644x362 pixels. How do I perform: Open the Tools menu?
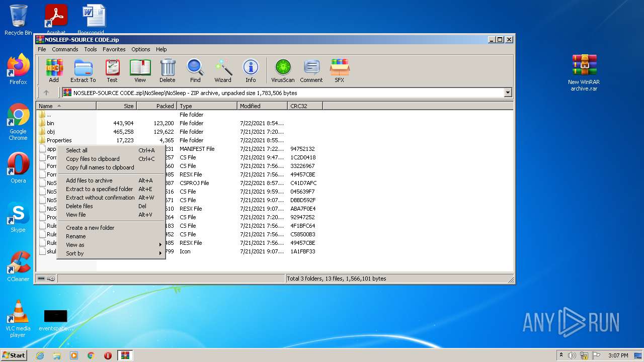tap(91, 49)
